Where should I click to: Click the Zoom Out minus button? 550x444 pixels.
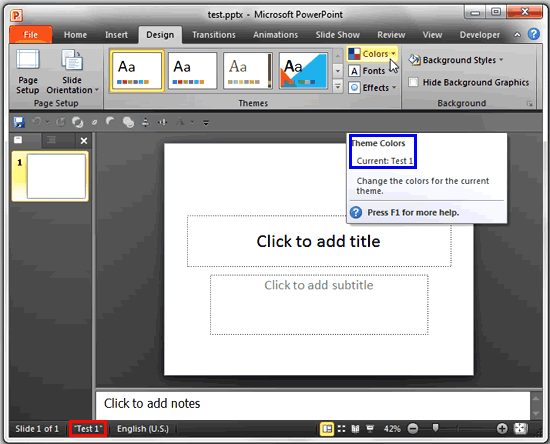pyautogui.click(x=413, y=429)
